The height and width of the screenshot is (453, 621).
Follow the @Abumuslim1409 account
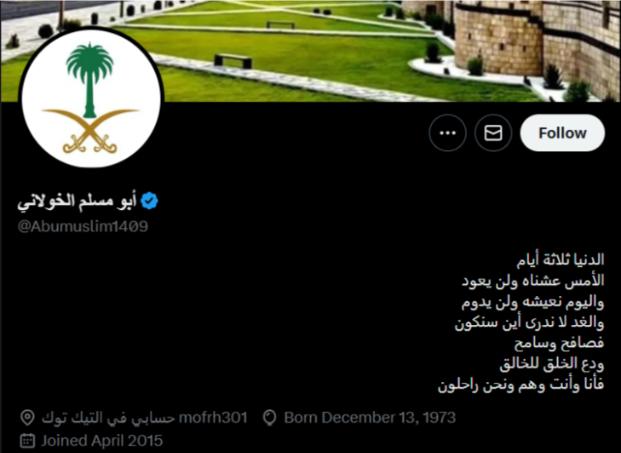[x=562, y=133]
